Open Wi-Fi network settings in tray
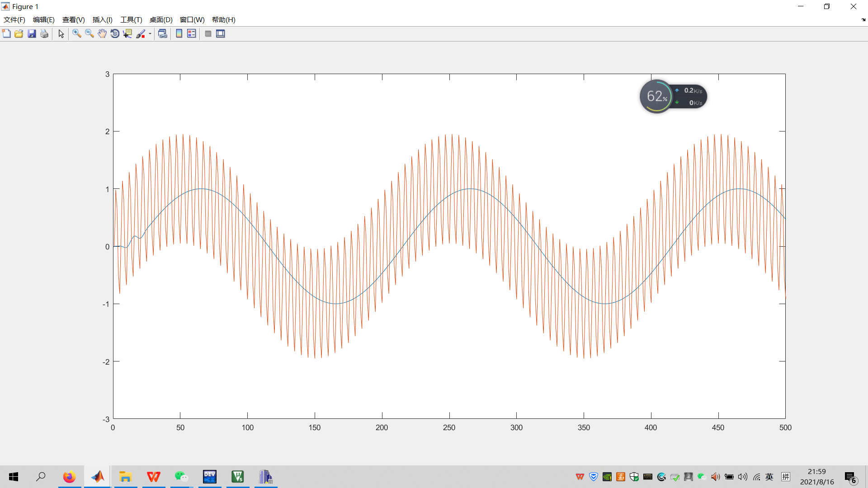The image size is (868, 488). [x=756, y=477]
